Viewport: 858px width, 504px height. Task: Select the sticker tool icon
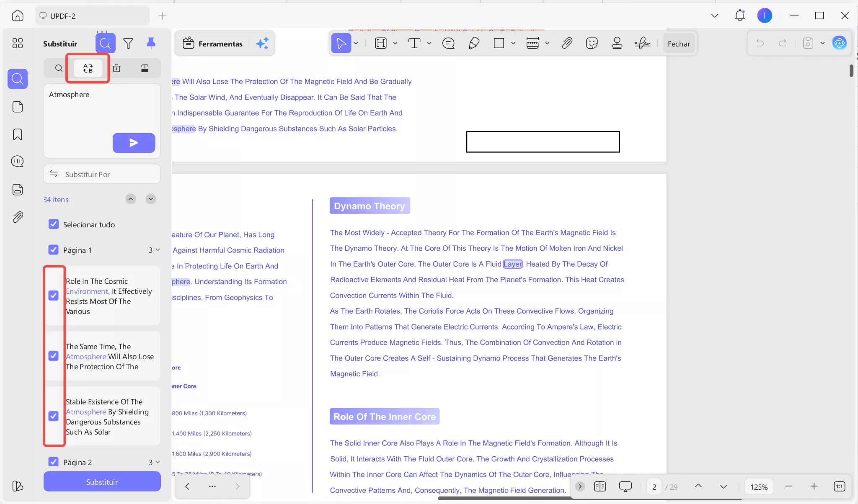click(x=592, y=43)
